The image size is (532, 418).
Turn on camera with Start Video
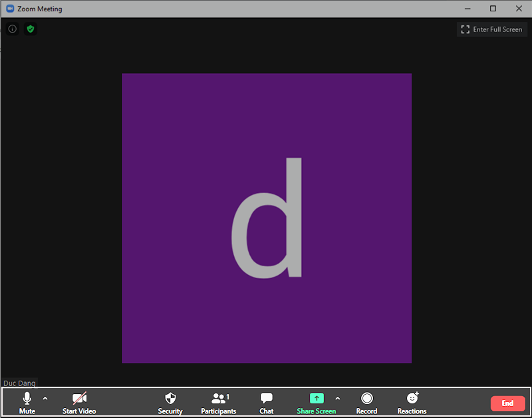79,402
